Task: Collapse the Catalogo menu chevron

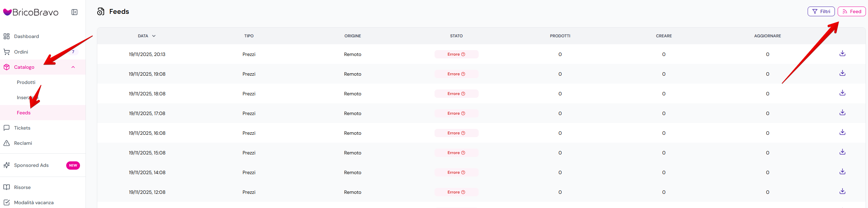Action: point(73,67)
